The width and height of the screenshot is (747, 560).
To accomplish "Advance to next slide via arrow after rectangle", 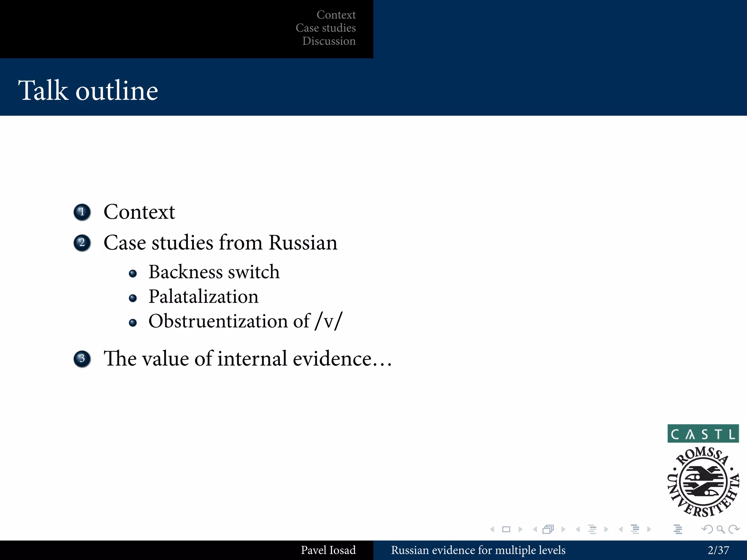I will (x=520, y=529).
